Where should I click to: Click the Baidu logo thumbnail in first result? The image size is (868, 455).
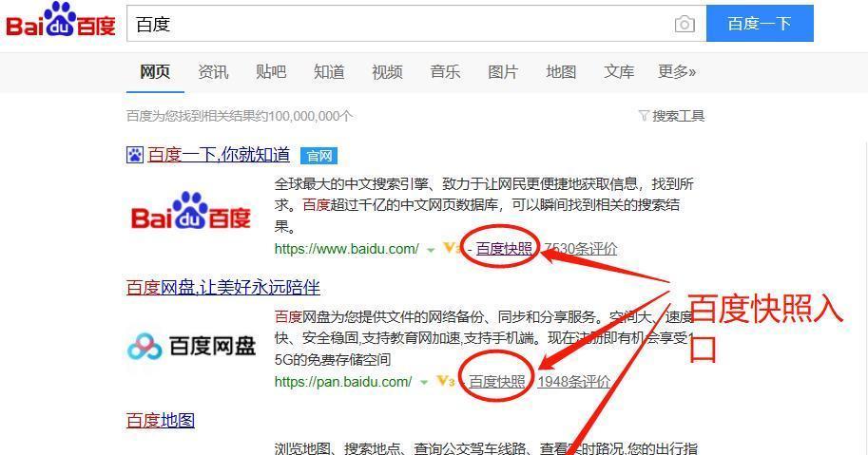pyautogui.click(x=190, y=211)
